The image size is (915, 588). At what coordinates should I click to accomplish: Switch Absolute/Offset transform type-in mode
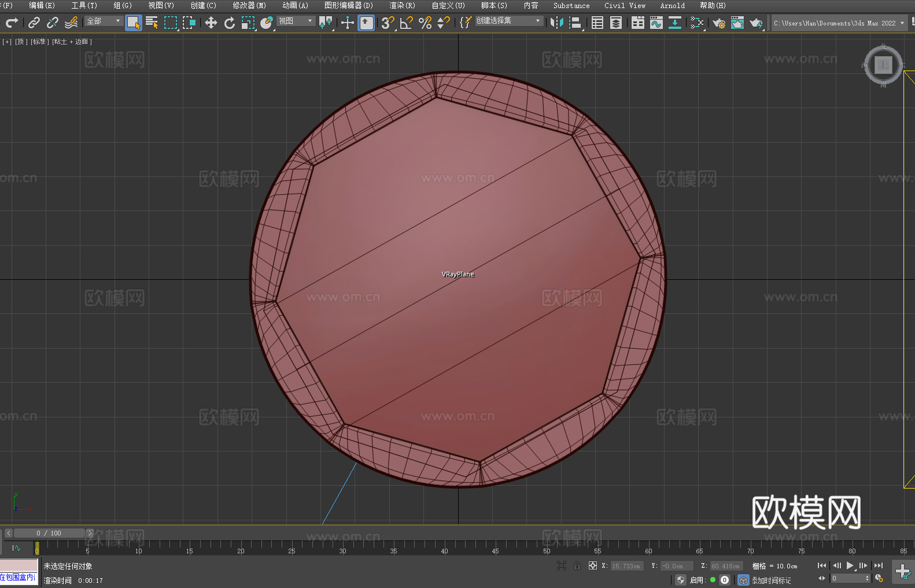593,565
